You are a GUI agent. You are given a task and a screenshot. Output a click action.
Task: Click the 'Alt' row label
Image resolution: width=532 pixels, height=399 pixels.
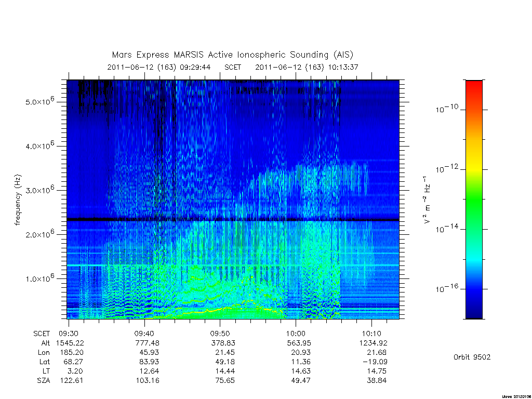click(45, 343)
